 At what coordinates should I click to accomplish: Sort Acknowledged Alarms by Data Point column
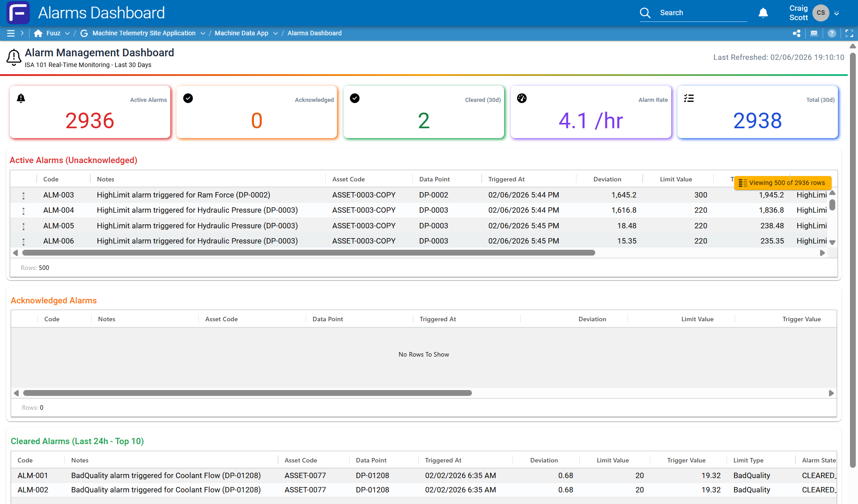pos(328,319)
